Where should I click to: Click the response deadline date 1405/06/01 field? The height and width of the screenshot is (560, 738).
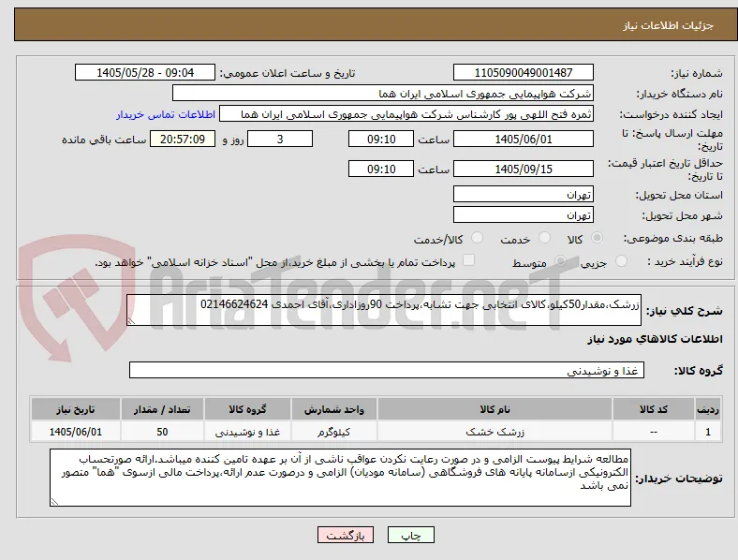click(x=524, y=140)
